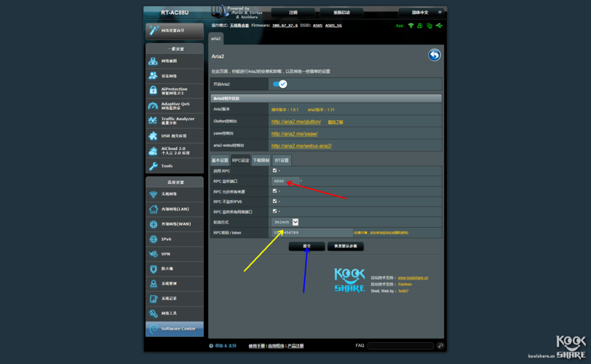This screenshot has width=591, height=364.
Task: Open the VPN settings page
Action: pyautogui.click(x=175, y=254)
